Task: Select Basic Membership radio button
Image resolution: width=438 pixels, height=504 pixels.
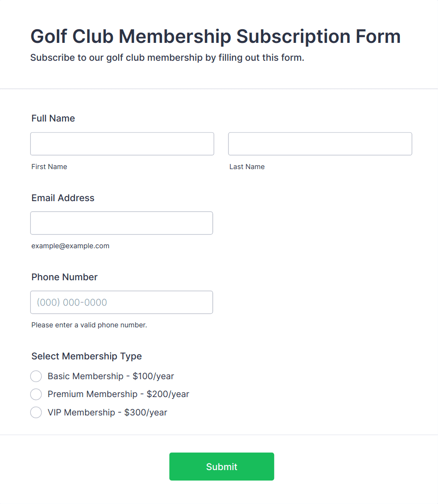Action: 36,376
